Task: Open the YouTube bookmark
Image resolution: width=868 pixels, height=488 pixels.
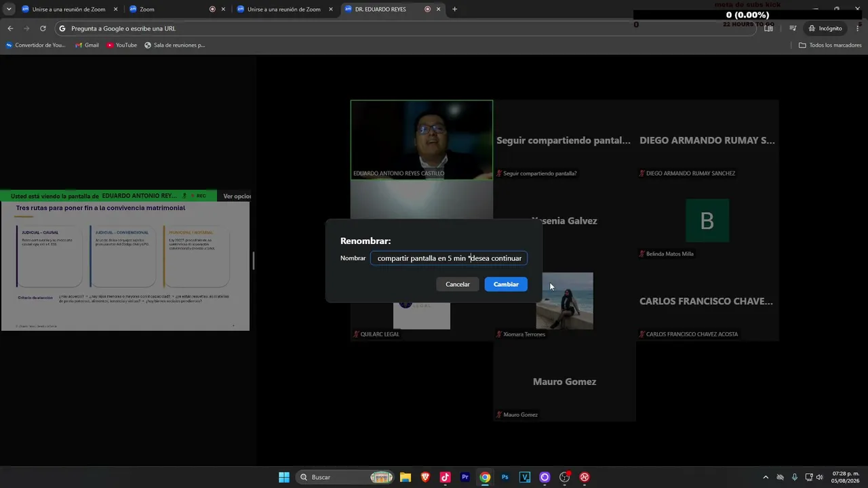Action: tap(122, 45)
